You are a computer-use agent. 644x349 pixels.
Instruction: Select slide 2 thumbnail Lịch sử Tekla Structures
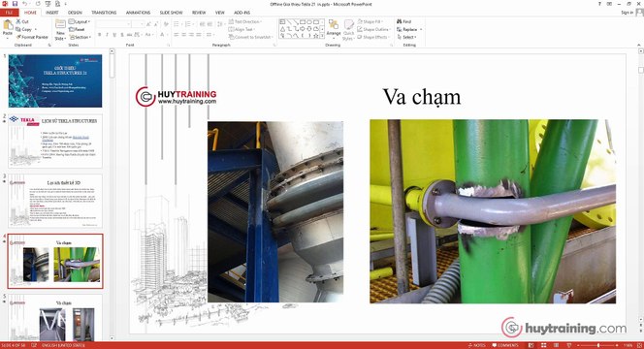55,141
